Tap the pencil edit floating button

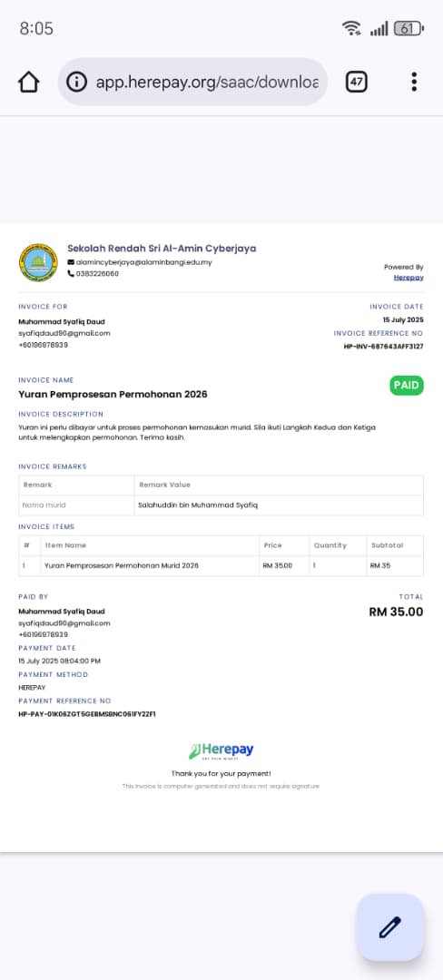(x=389, y=926)
